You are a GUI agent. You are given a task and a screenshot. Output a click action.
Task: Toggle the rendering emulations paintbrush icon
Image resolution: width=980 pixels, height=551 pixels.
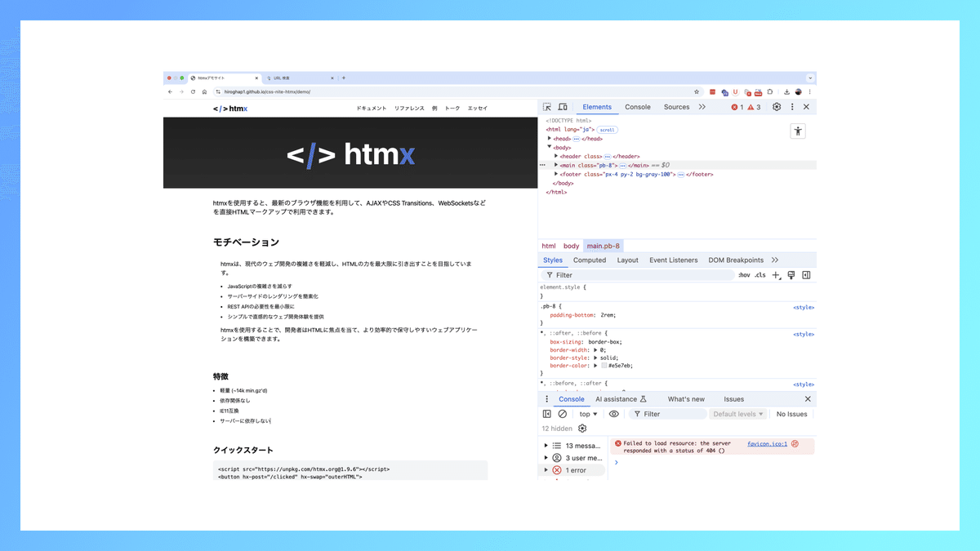(791, 275)
